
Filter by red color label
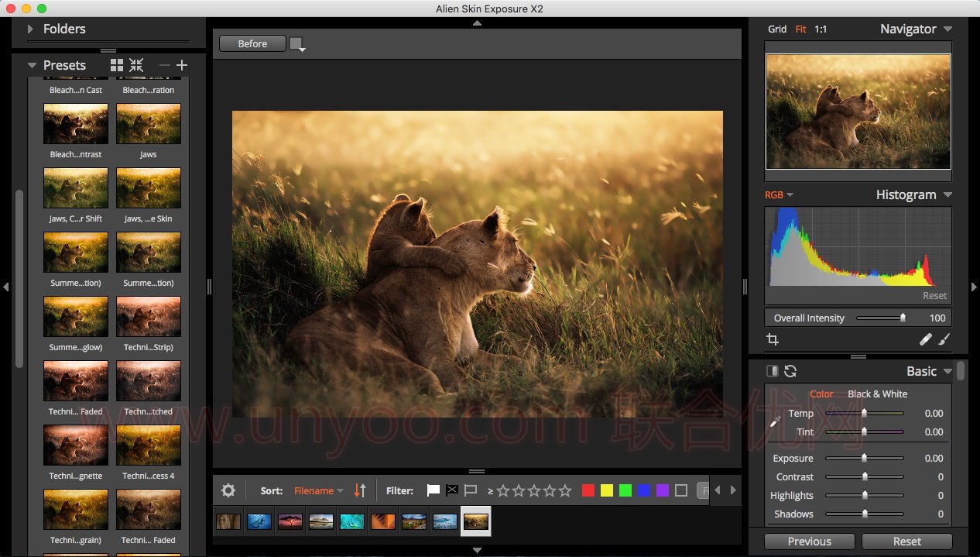coord(588,490)
